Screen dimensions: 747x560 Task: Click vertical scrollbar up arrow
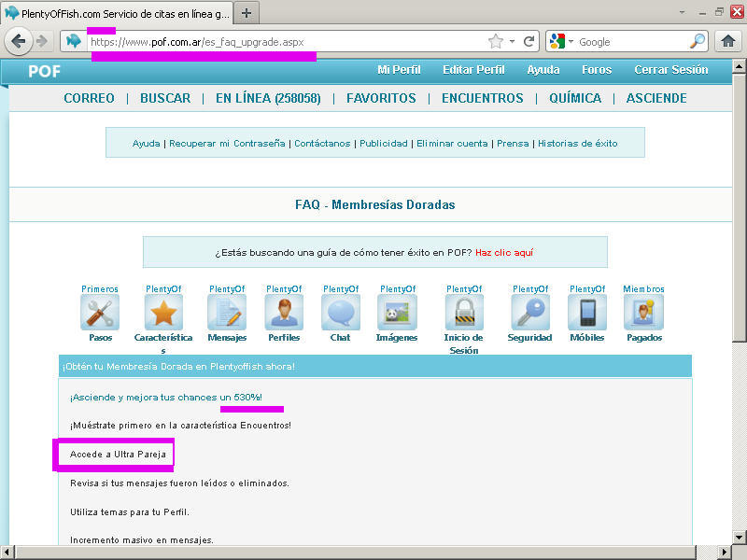(x=739, y=66)
